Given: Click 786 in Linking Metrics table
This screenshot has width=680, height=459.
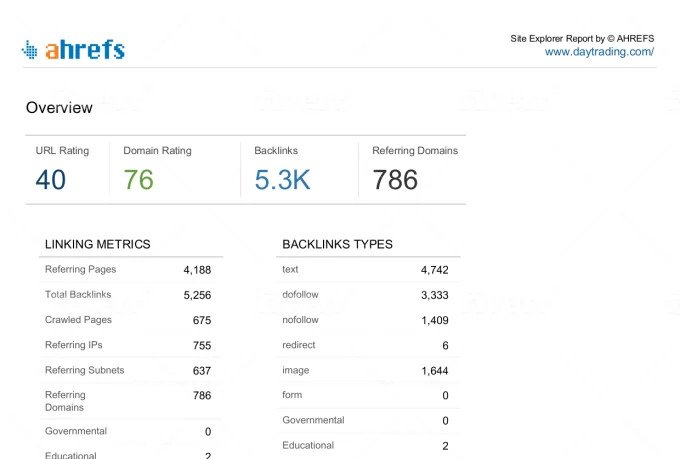Looking at the screenshot, I should 202,395.
